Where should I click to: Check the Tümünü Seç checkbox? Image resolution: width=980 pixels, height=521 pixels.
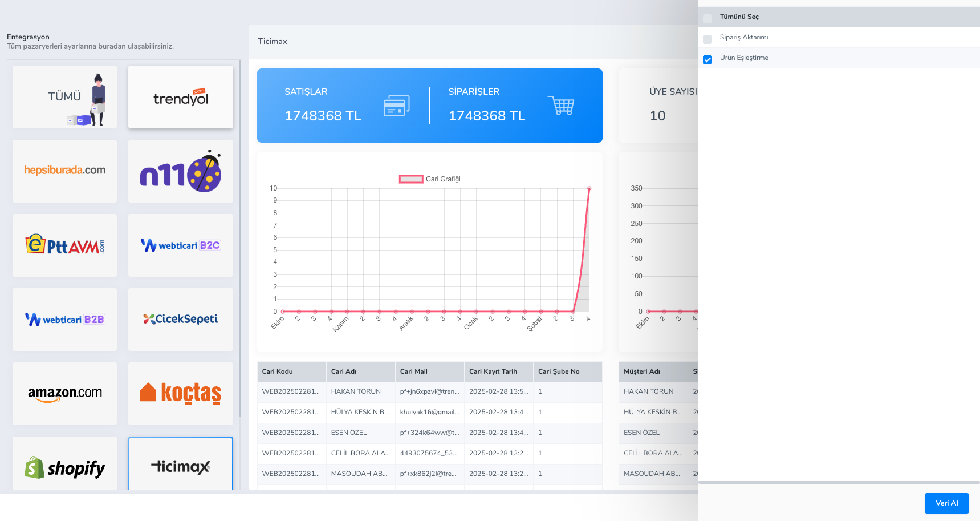click(707, 18)
